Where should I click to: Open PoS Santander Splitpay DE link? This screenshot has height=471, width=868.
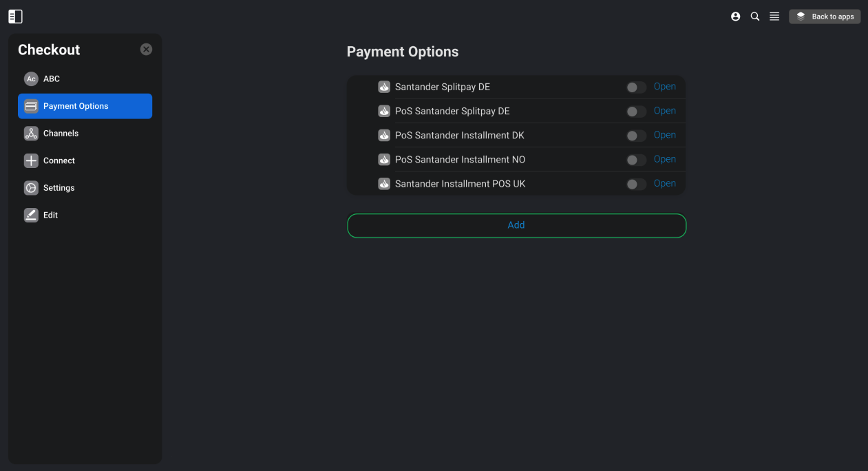[665, 111]
